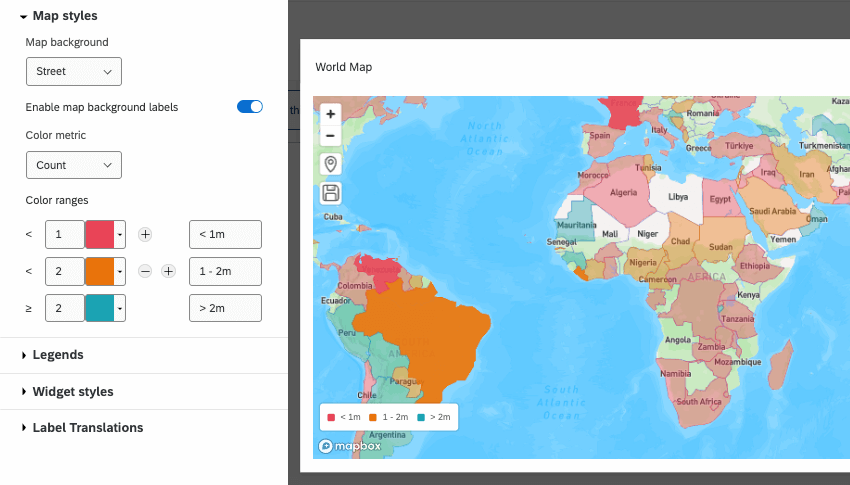The image size is (850, 485).
Task: Click the Niger label
Action: [x=648, y=234]
